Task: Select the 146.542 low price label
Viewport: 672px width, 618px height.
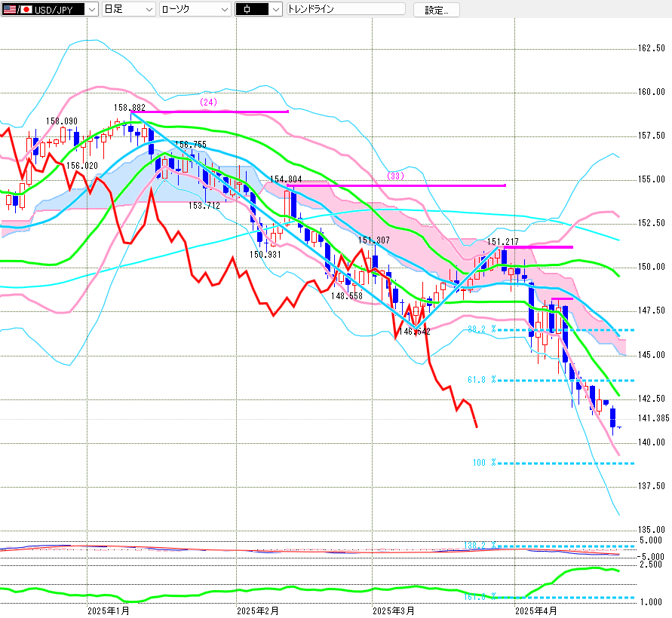Action: [414, 331]
